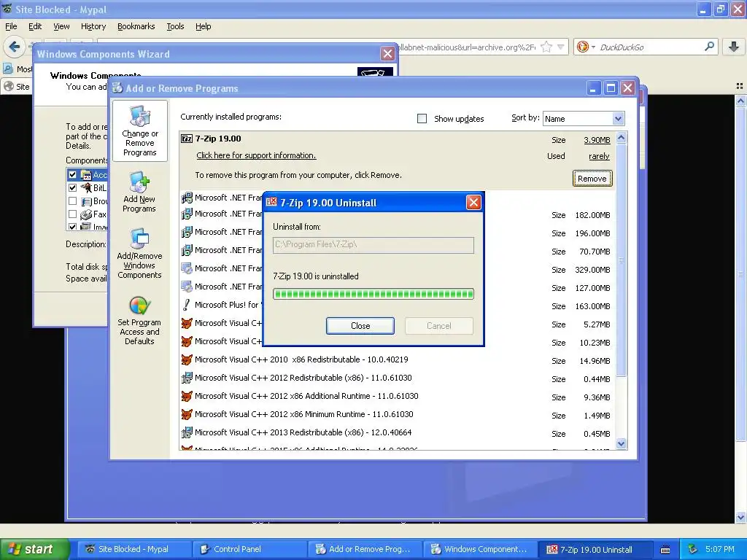
Task: Select Microsoft Visual C++ 2010 x86 Redistributable row
Action: pos(396,360)
